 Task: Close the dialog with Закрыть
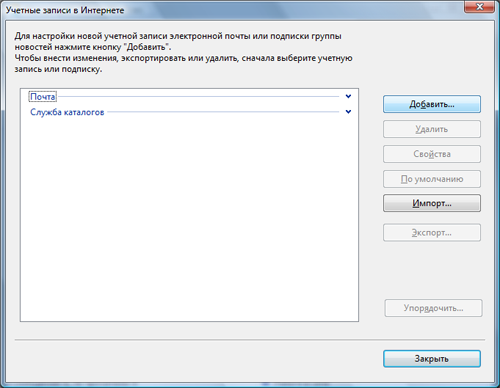click(432, 359)
